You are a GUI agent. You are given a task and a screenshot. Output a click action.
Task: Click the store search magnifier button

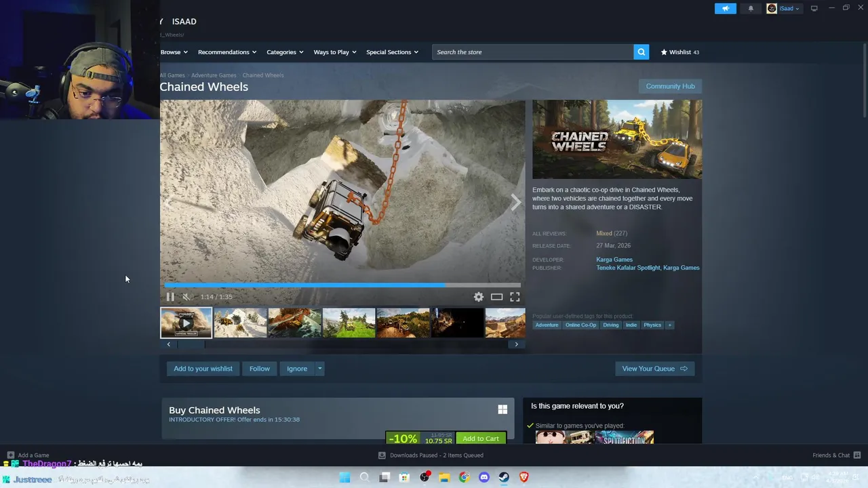pos(641,52)
